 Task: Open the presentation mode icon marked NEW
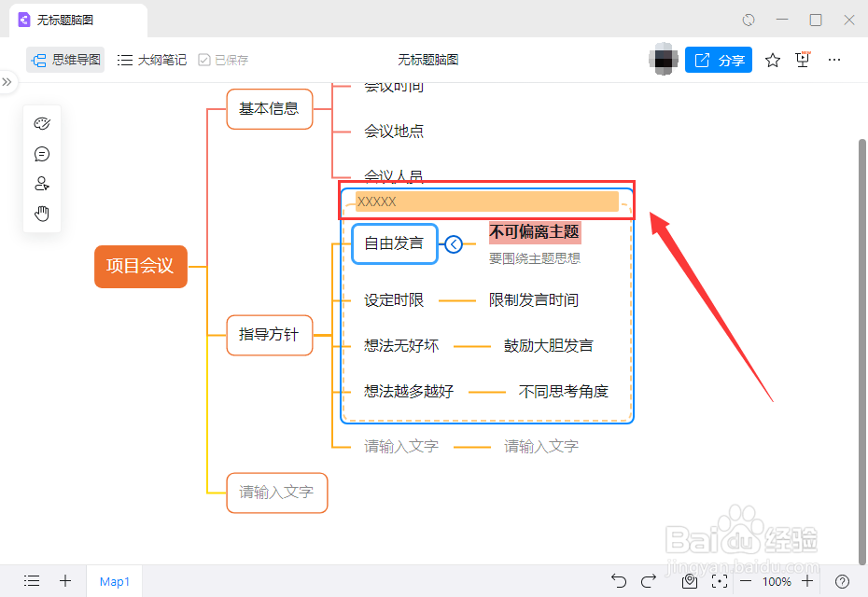[x=803, y=59]
